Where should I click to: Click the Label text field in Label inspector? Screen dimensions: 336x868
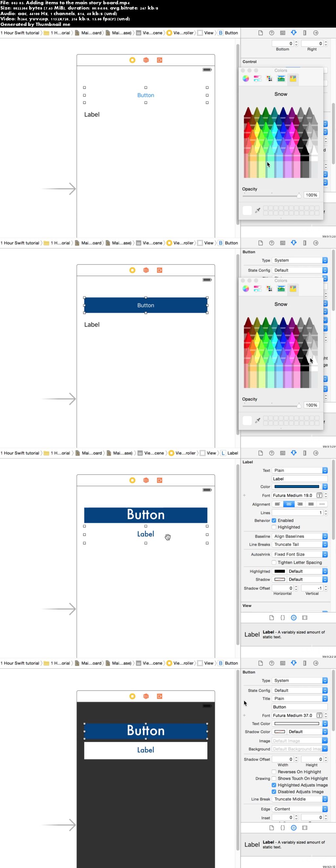[x=300, y=478]
